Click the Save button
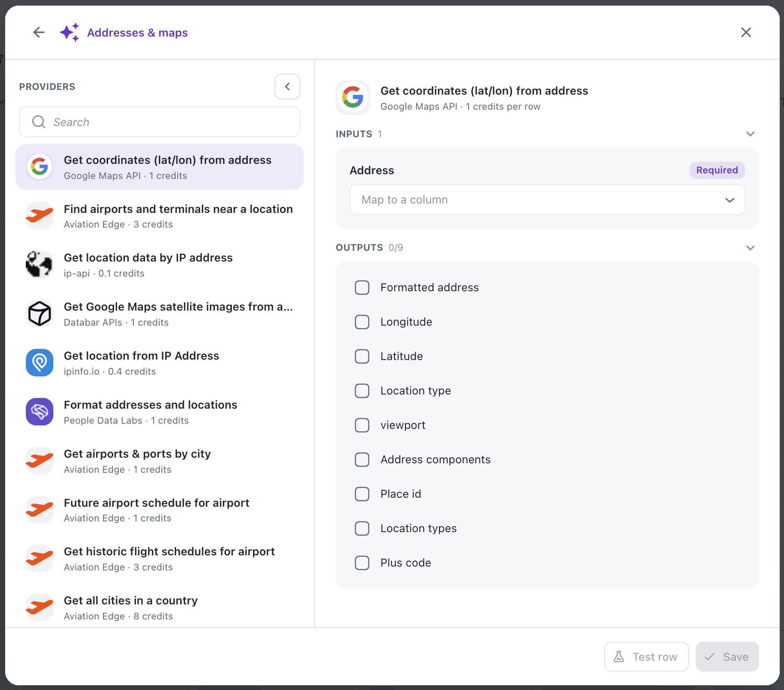The width and height of the screenshot is (784, 690). tap(727, 656)
